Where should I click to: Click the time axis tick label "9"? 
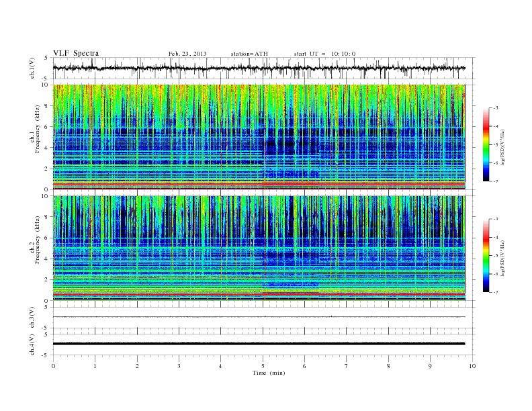430,366
